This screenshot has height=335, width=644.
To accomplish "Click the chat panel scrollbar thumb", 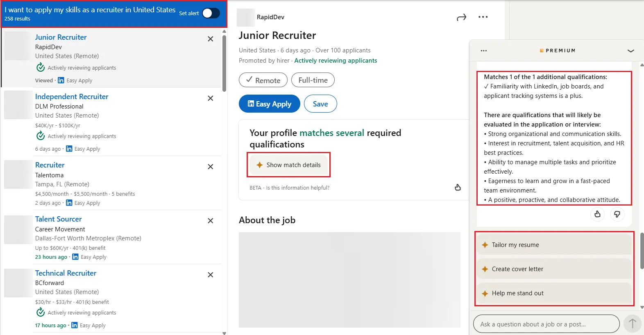I will click(x=642, y=251).
